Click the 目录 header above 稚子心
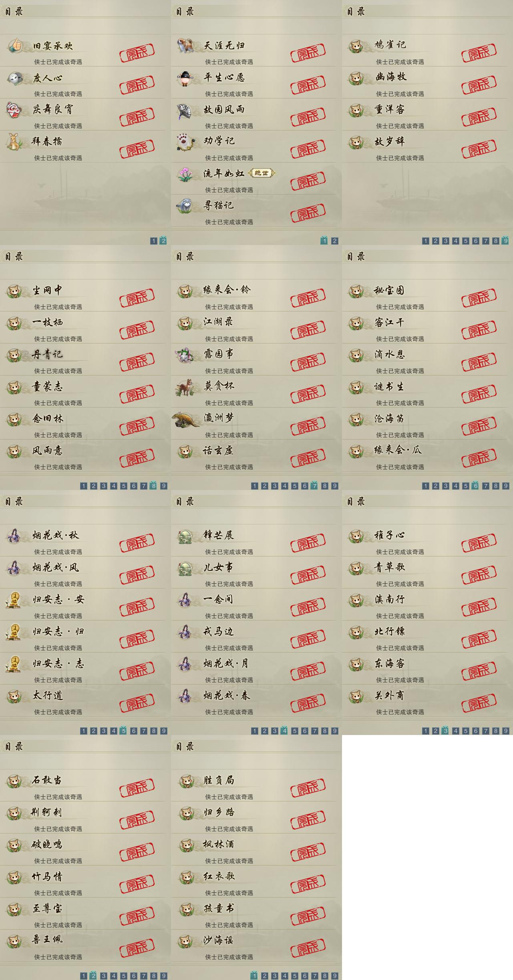The image size is (513, 980). click(x=356, y=501)
